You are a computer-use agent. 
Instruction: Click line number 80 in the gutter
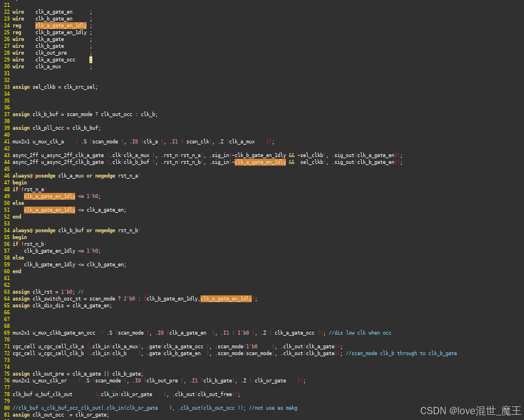coord(7,407)
